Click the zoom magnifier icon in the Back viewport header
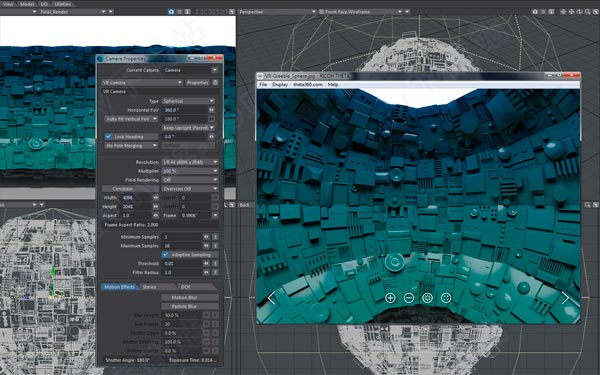 point(587,205)
